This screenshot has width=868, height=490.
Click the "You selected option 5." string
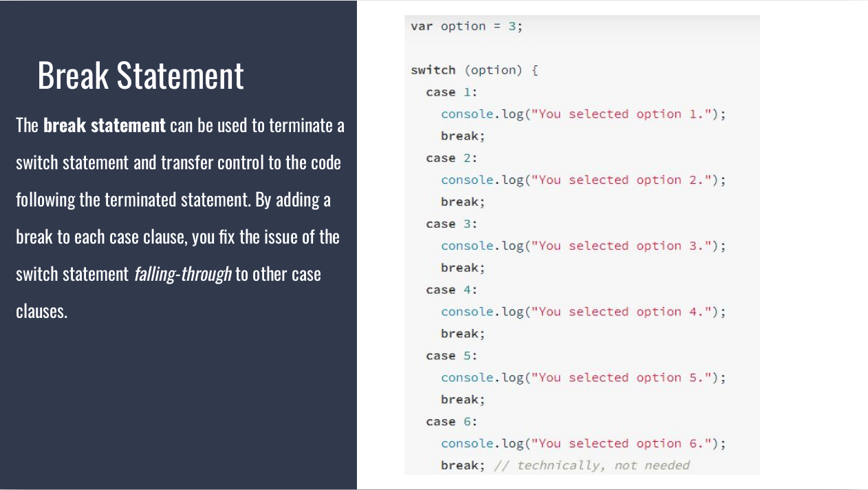click(x=624, y=378)
